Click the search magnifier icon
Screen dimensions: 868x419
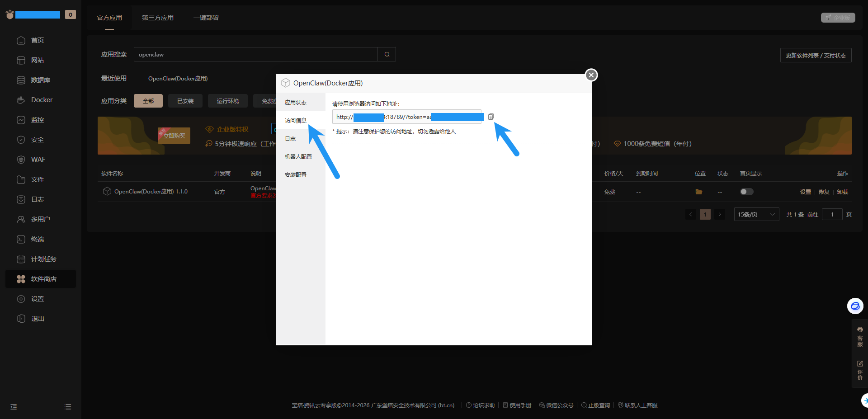[x=387, y=54]
